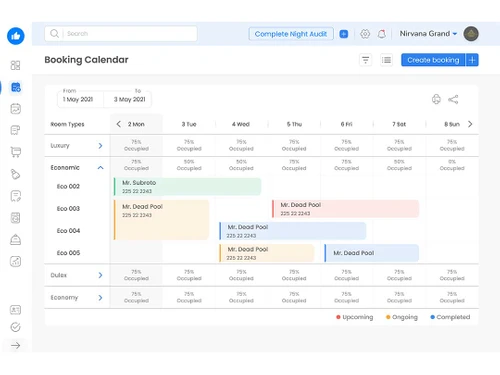500x375 pixels.
Task: Open the room service bell sidebar icon
Action: click(x=15, y=240)
